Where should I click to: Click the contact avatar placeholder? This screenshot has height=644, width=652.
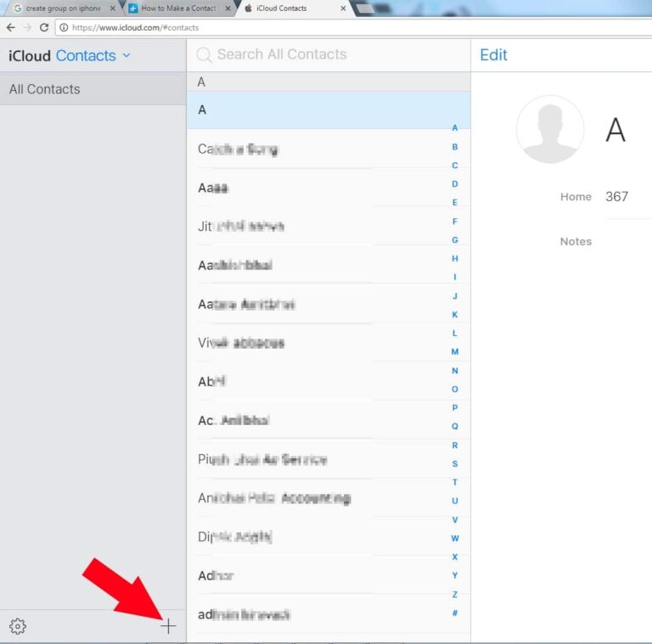pyautogui.click(x=550, y=129)
